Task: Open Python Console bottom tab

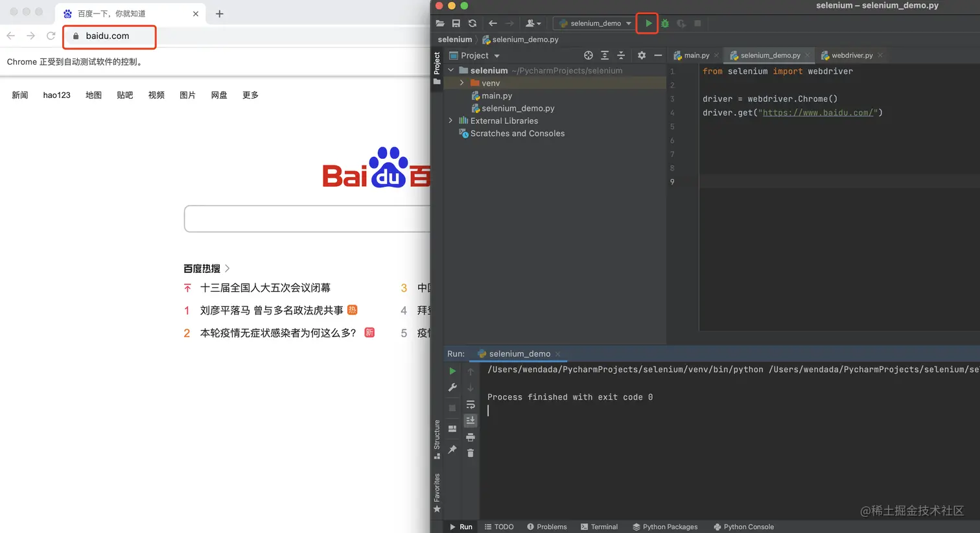Action: (743, 527)
